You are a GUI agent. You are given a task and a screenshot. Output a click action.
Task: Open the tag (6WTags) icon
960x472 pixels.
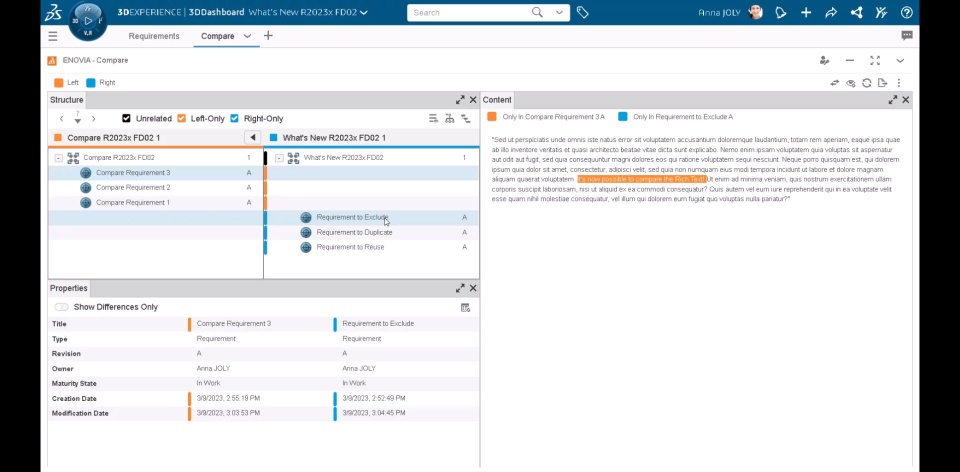[x=582, y=12]
